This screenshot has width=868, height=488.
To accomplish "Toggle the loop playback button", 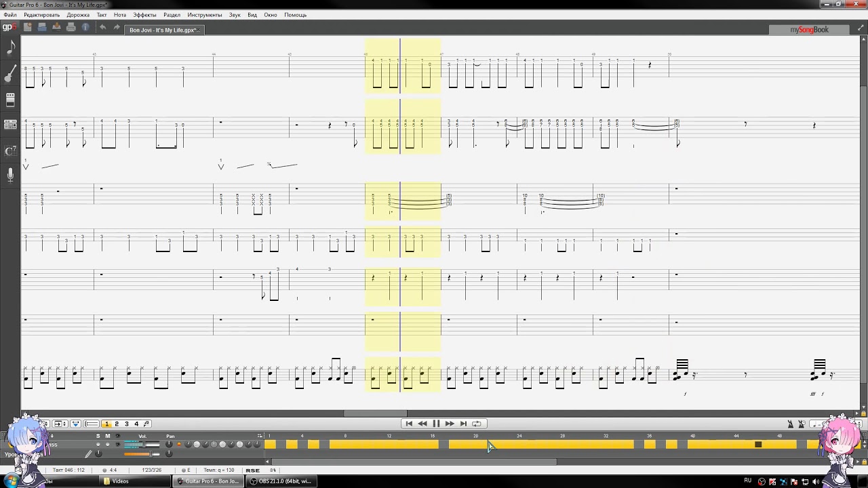I will coord(477,424).
